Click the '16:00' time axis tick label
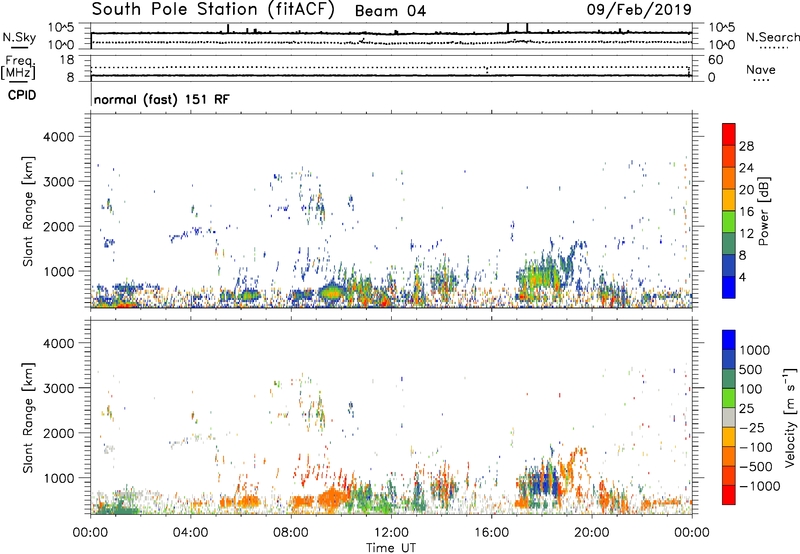 (x=491, y=533)
